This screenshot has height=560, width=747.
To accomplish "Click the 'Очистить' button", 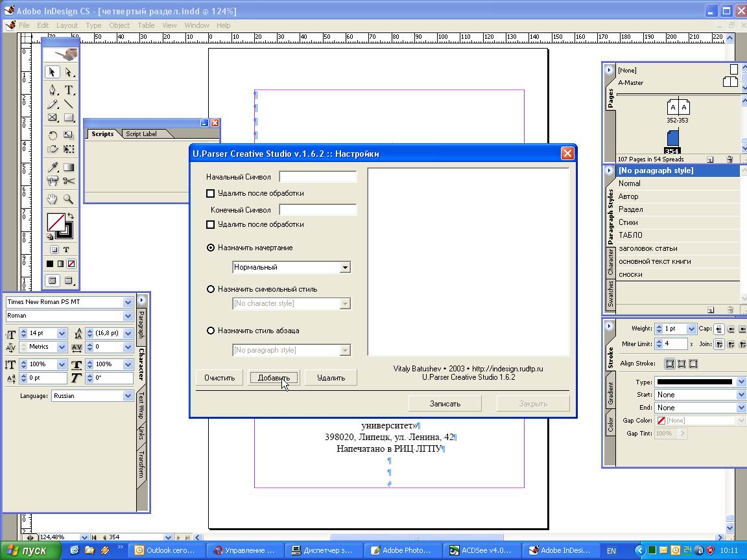I will point(220,378).
